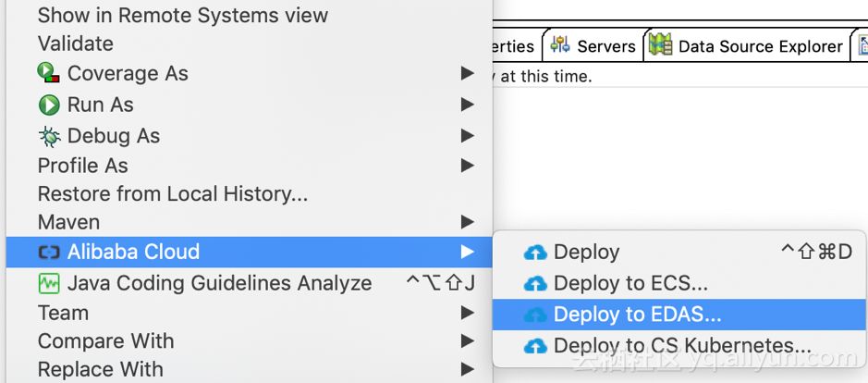The height and width of the screenshot is (383, 868).
Task: Click the cloud icon beside Deploy to EDAS
Action: (535, 315)
